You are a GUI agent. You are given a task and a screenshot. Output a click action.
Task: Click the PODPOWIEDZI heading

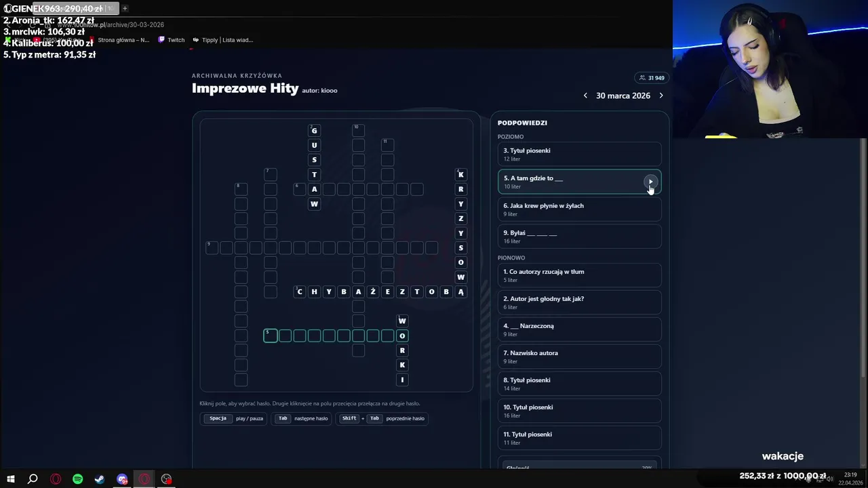(522, 123)
